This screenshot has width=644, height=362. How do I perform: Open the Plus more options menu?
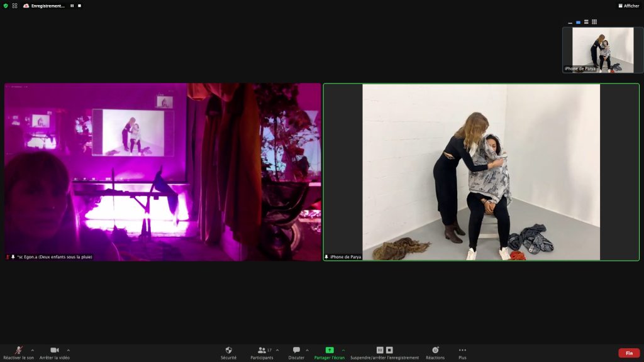tap(462, 350)
